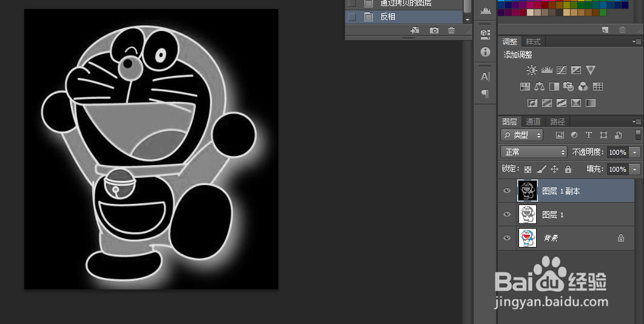Add a Vibrance adjustment (triangle icon)

point(591,70)
